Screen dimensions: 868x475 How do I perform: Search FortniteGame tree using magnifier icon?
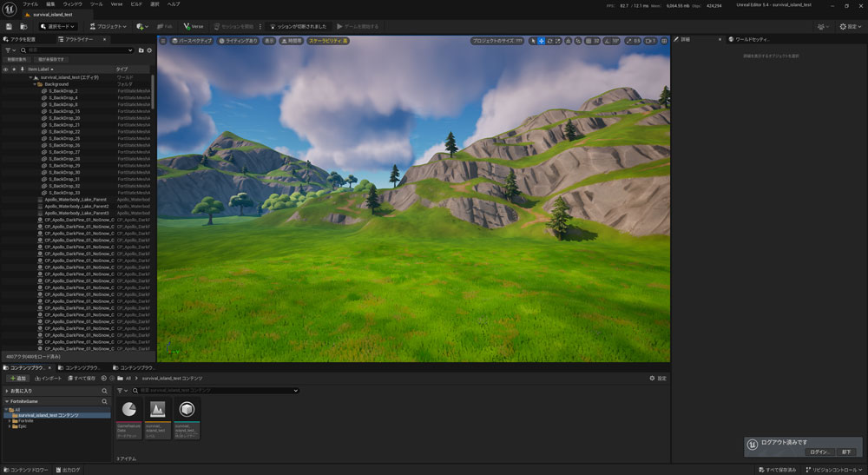pos(104,401)
